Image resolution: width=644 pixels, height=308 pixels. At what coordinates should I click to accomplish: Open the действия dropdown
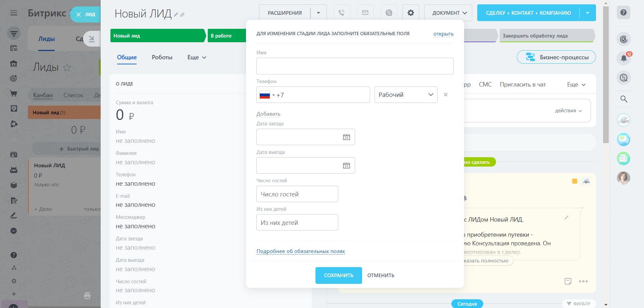(568, 111)
